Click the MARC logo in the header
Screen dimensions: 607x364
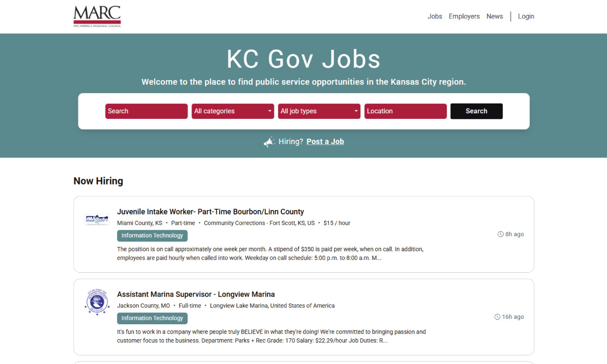(97, 16)
